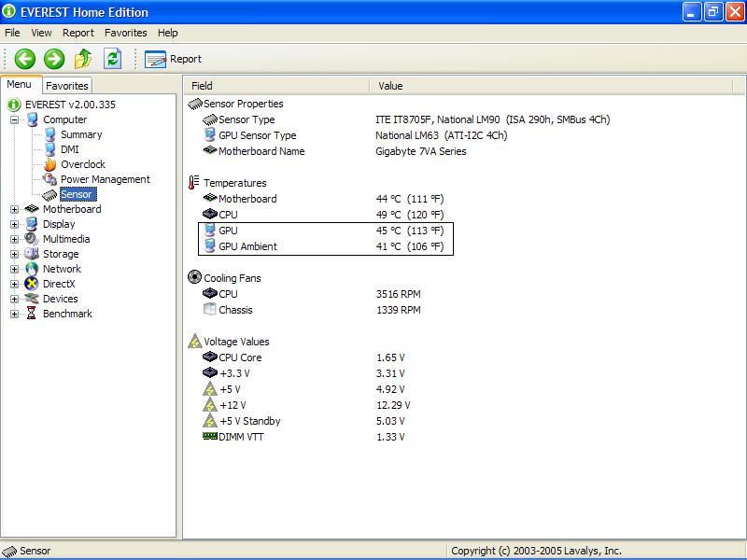This screenshot has width=747, height=560.
Task: Open the DMI page icon
Action: point(50,149)
